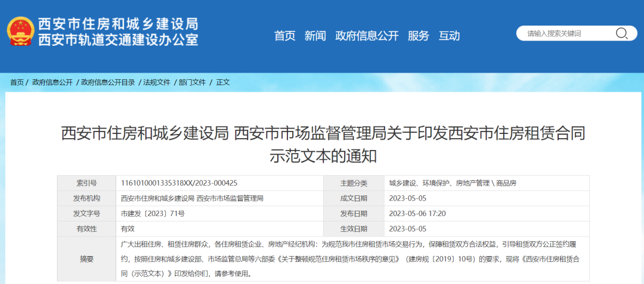Image resolution: width=644 pixels, height=284 pixels.
Task: Open the 首页 navigation menu item
Action: pos(284,36)
